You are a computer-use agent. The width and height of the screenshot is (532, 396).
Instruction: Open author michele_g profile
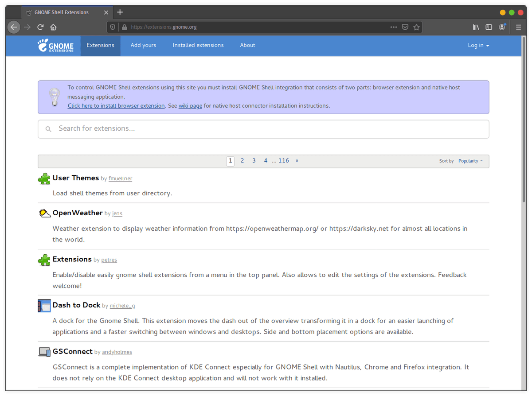pyautogui.click(x=122, y=306)
